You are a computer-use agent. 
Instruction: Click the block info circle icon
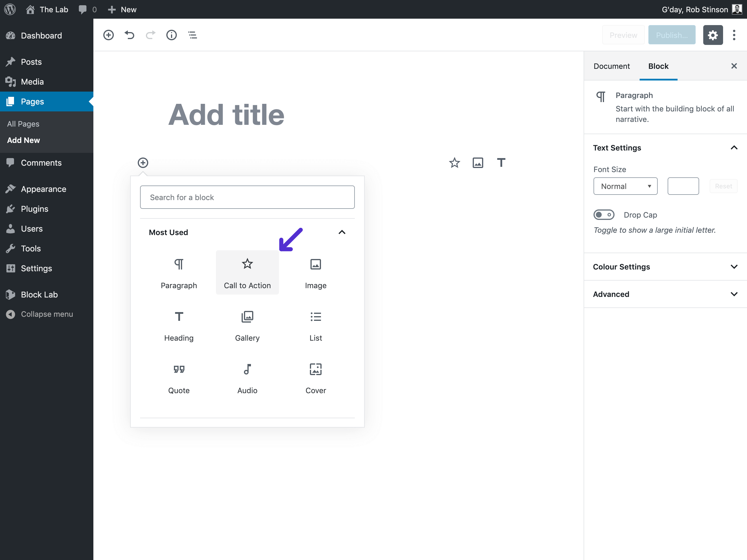(x=171, y=35)
